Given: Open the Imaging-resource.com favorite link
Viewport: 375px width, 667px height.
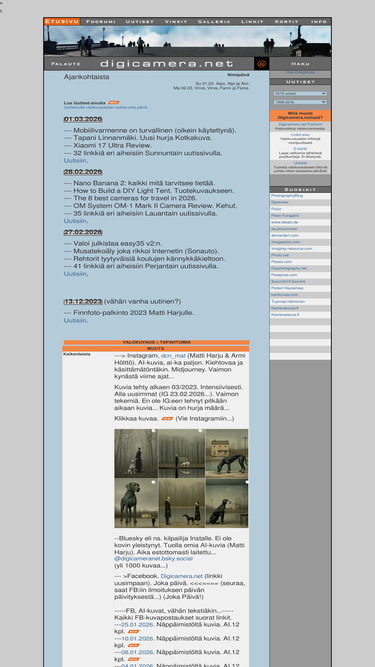Looking at the screenshot, I should click(292, 248).
